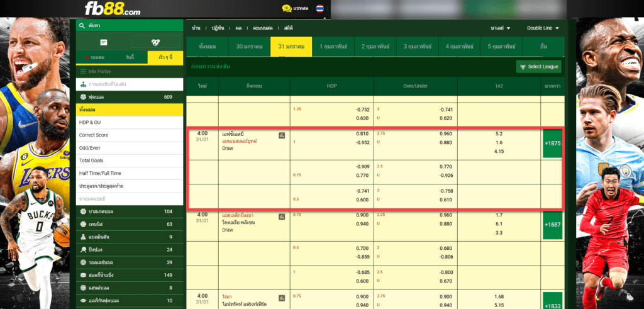Click the handball sport icon

coord(84,288)
